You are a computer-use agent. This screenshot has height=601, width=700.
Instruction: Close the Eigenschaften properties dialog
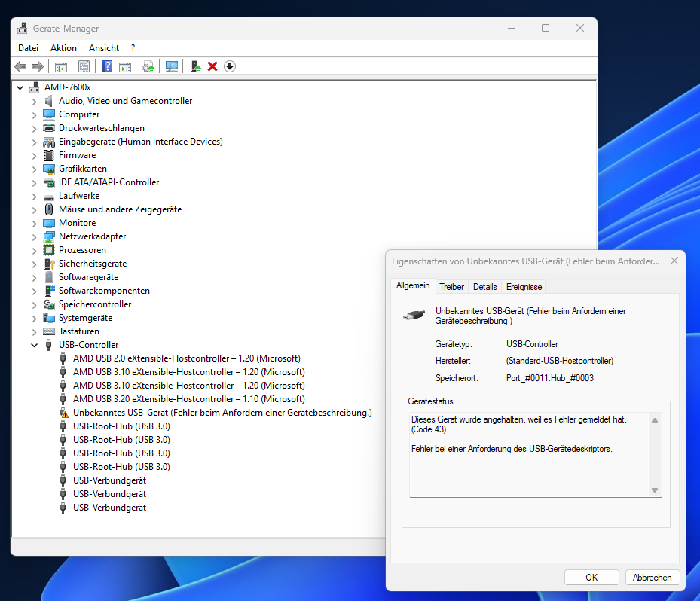pyautogui.click(x=674, y=261)
